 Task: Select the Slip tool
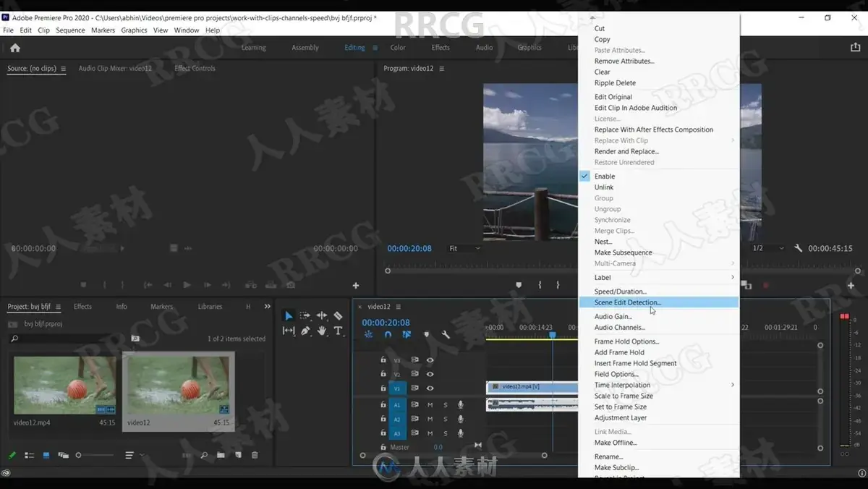point(289,331)
